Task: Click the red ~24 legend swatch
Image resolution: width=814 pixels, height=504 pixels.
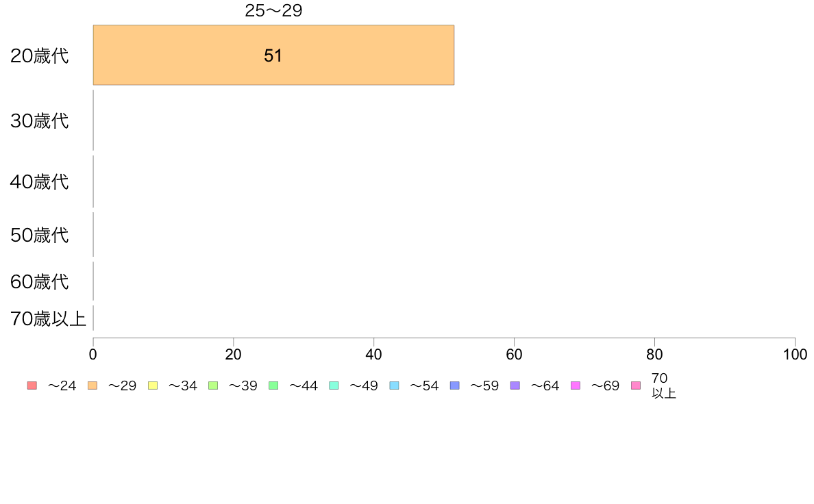Action: (x=32, y=386)
